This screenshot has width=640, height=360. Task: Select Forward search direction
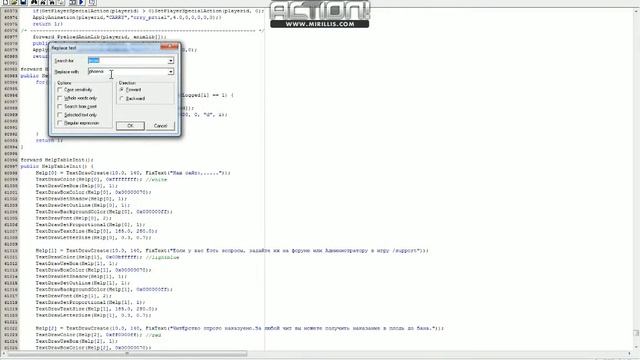pos(122,89)
